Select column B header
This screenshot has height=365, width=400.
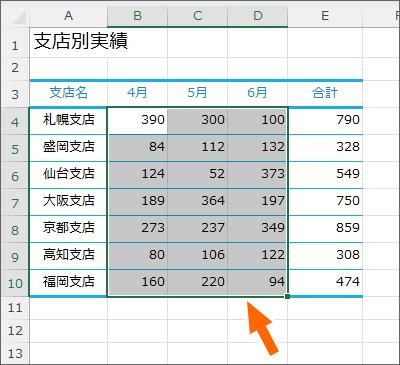137,16
